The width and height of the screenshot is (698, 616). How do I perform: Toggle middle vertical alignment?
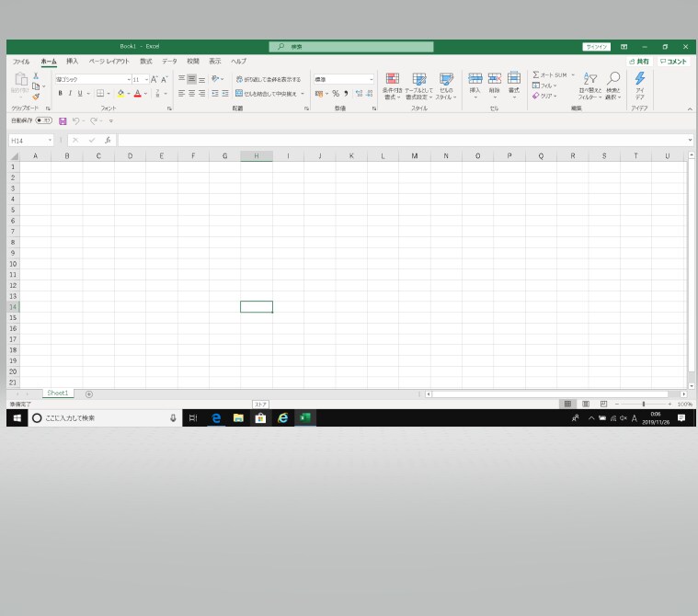pos(191,79)
